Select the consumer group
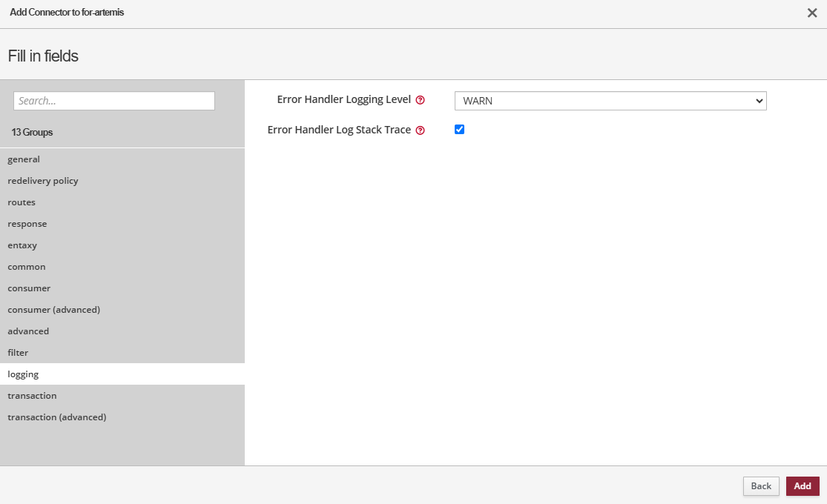827x504 pixels. click(x=29, y=288)
